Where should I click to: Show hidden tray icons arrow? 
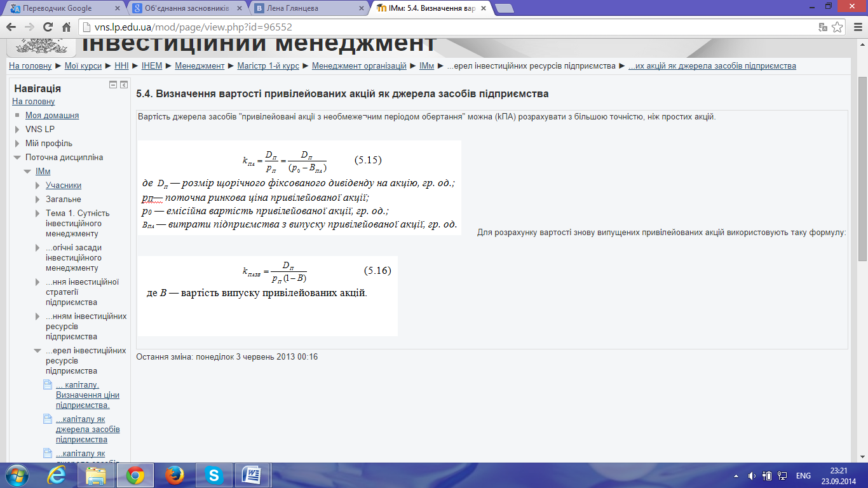click(735, 475)
